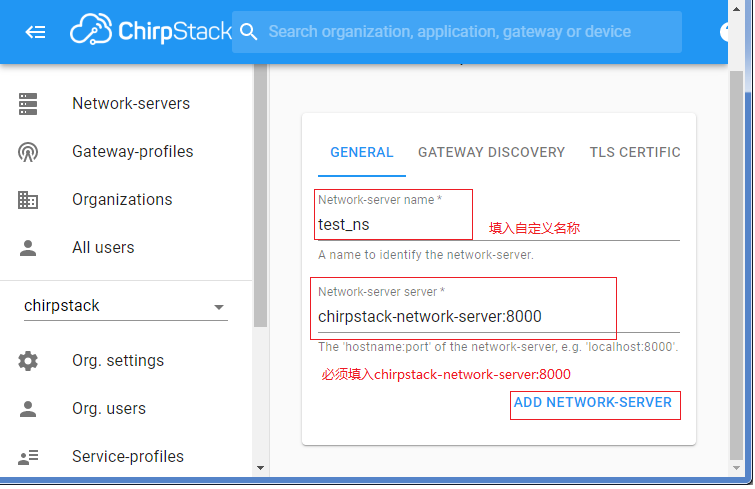This screenshot has height=489, width=755.
Task: Click the sidebar scroll down arrow
Action: (x=260, y=468)
